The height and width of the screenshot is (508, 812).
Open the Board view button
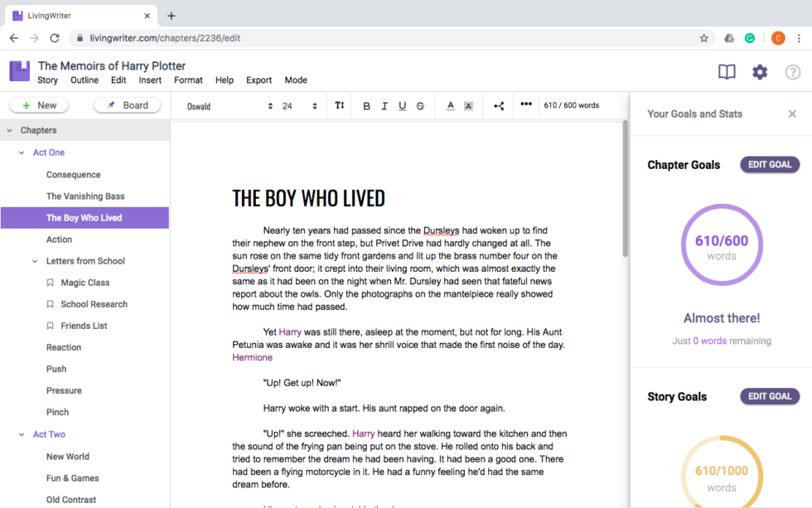(128, 105)
